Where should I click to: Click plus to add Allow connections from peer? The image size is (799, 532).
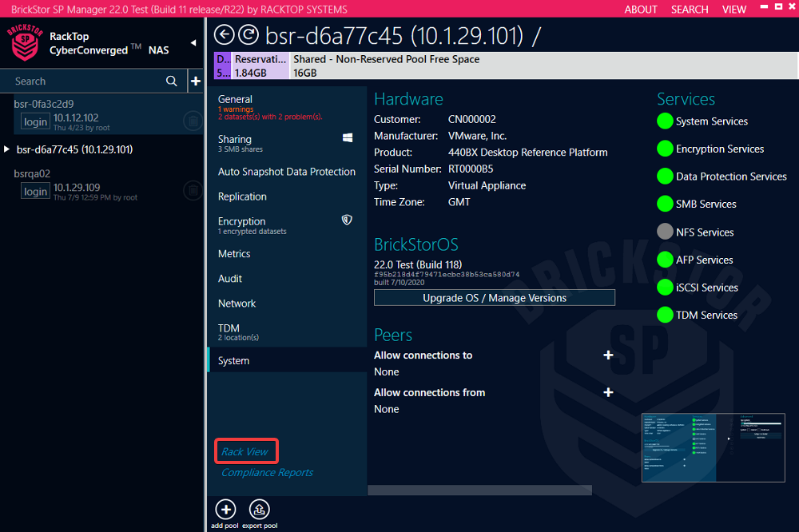coord(608,392)
